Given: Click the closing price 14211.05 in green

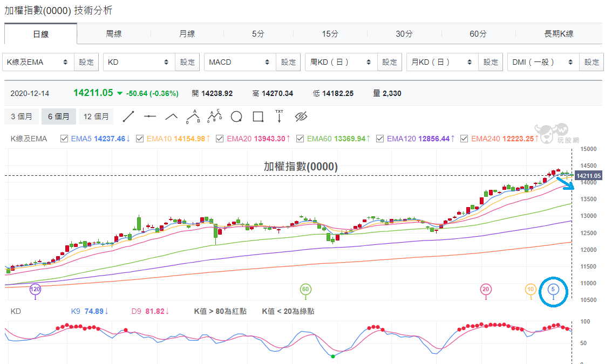Looking at the screenshot, I should point(93,93).
